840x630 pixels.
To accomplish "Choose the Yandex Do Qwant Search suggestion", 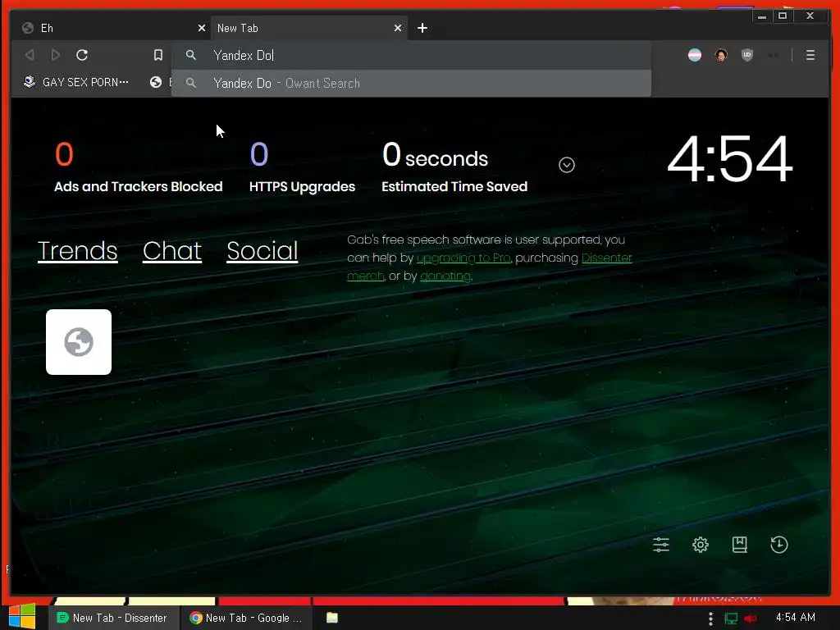I will click(x=412, y=83).
